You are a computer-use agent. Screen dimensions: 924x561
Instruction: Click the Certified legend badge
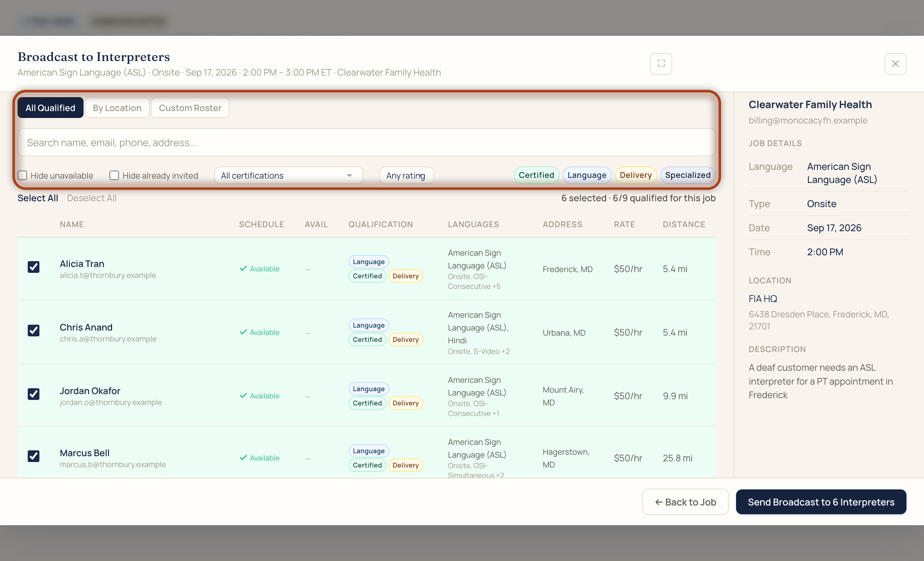[536, 175]
